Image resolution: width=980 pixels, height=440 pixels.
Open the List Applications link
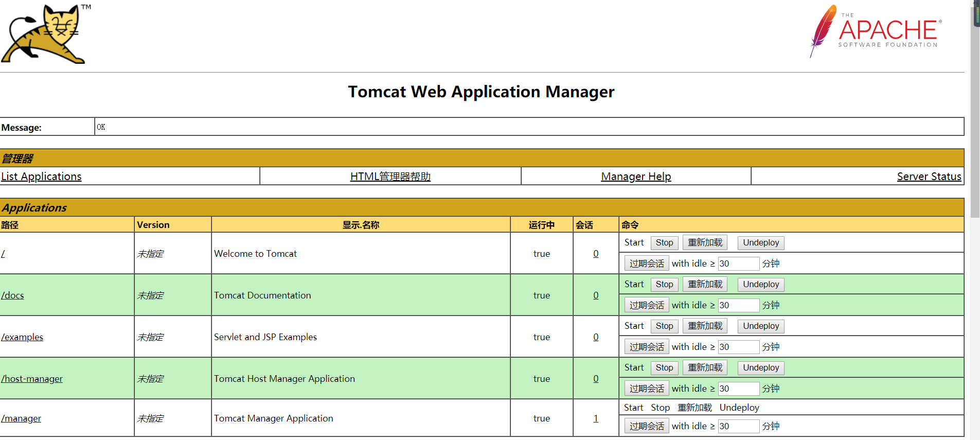(41, 177)
